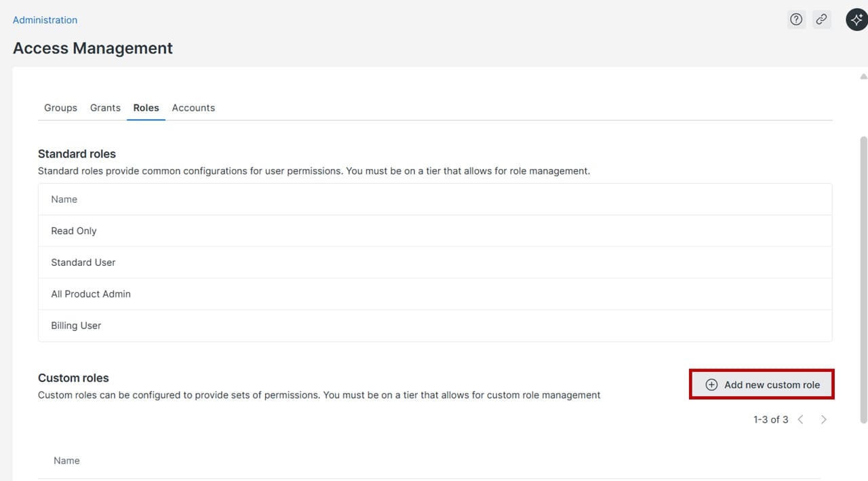868x481 pixels.
Task: Click Add new custom role button
Action: (762, 385)
